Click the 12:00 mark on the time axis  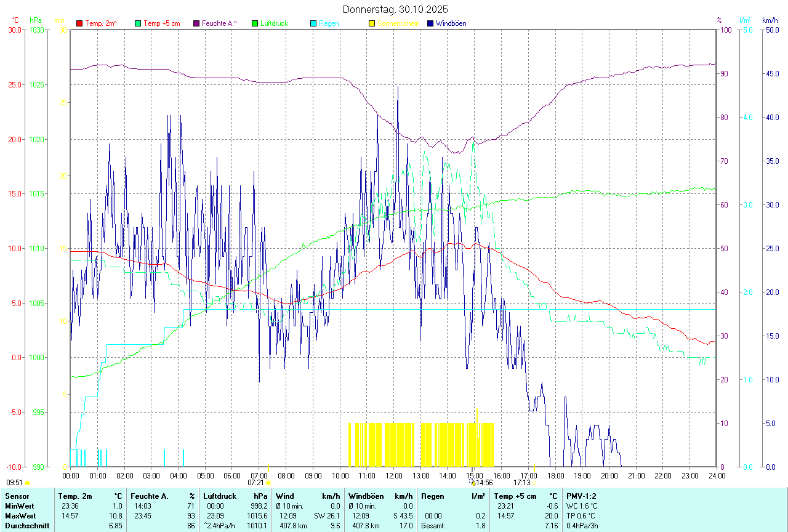tap(393, 475)
